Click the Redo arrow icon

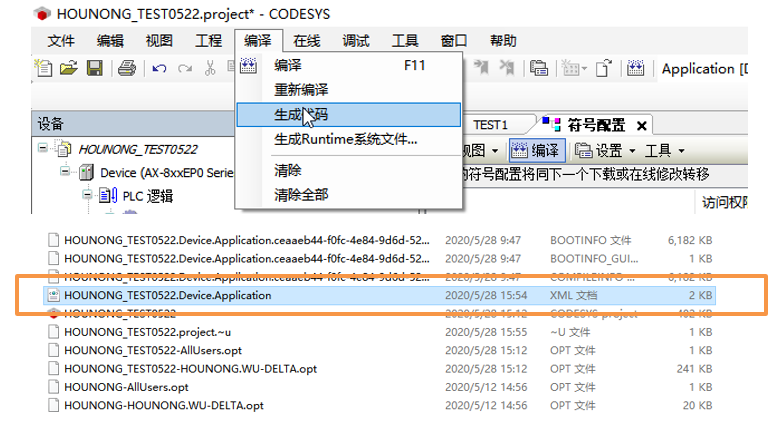click(x=185, y=69)
